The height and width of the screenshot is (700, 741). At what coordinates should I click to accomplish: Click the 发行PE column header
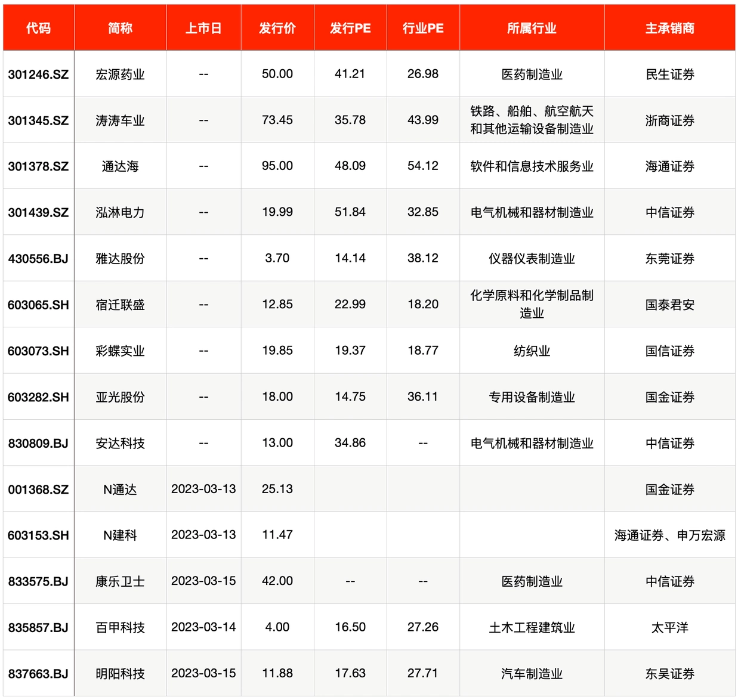[x=350, y=27]
